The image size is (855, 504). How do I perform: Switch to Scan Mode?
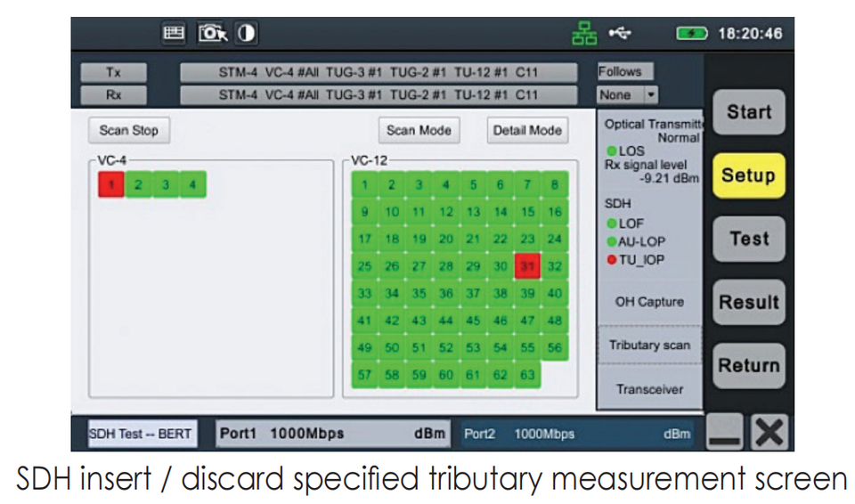point(419,130)
